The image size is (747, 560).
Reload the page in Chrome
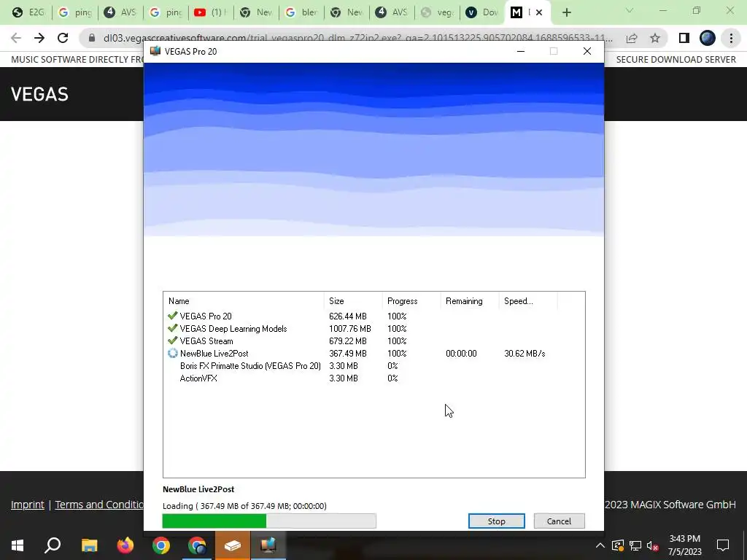(63, 38)
